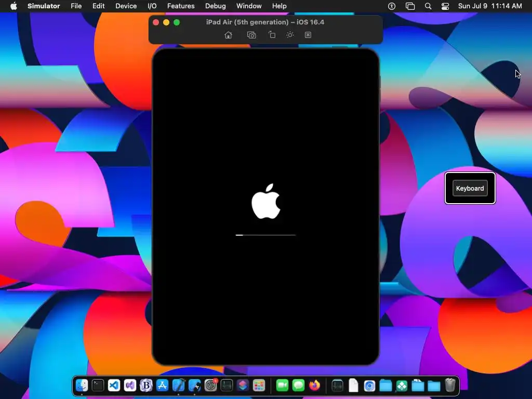Click the command-key keyboard capture icon
This screenshot has height=399, width=532.
point(308,35)
